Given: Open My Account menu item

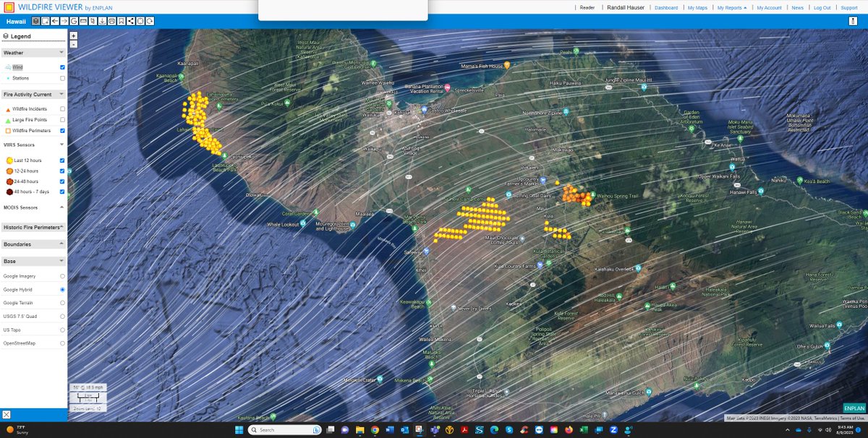Looking at the screenshot, I should (x=769, y=8).
